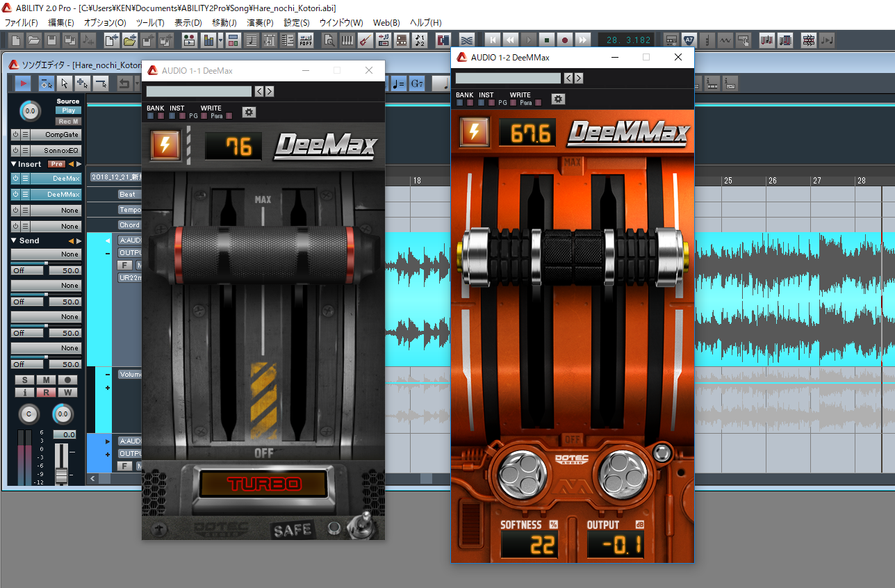Open DeeMMax plugin settings gear icon

tap(558, 99)
